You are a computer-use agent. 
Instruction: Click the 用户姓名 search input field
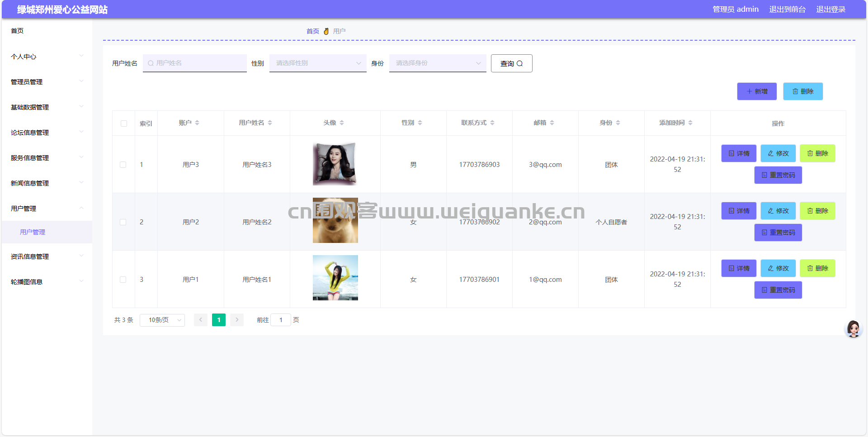tap(195, 63)
